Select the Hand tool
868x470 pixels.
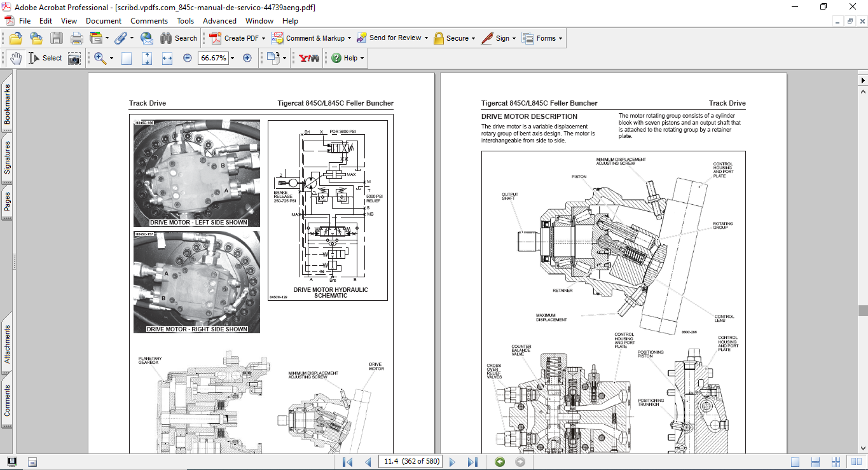tap(15, 58)
